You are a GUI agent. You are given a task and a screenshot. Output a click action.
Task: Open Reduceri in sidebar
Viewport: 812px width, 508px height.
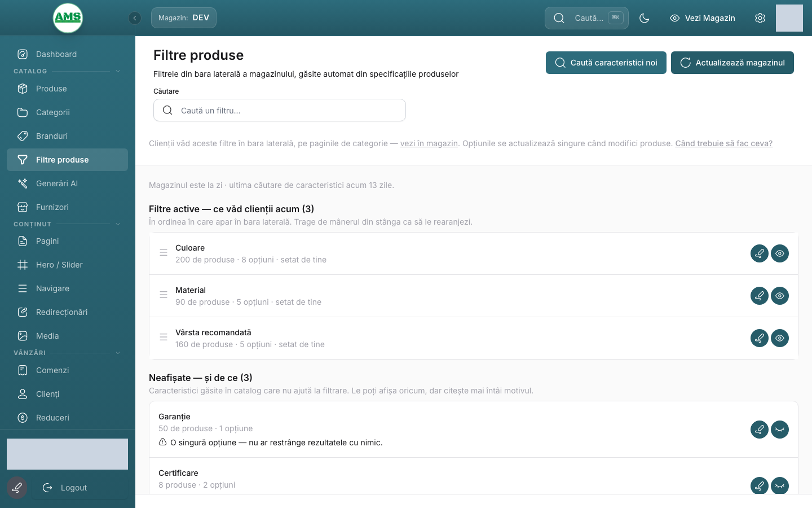click(68, 418)
